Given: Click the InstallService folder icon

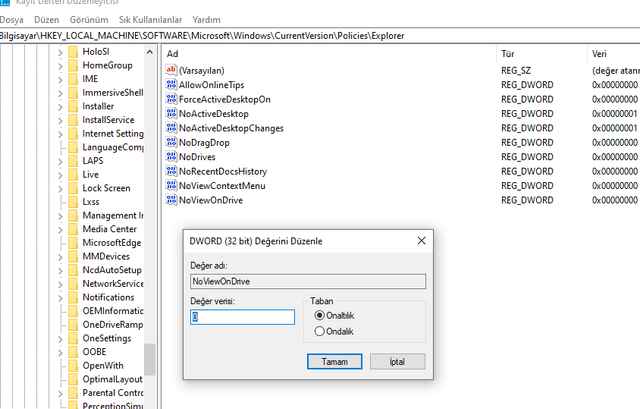Looking at the screenshot, I should [73, 120].
